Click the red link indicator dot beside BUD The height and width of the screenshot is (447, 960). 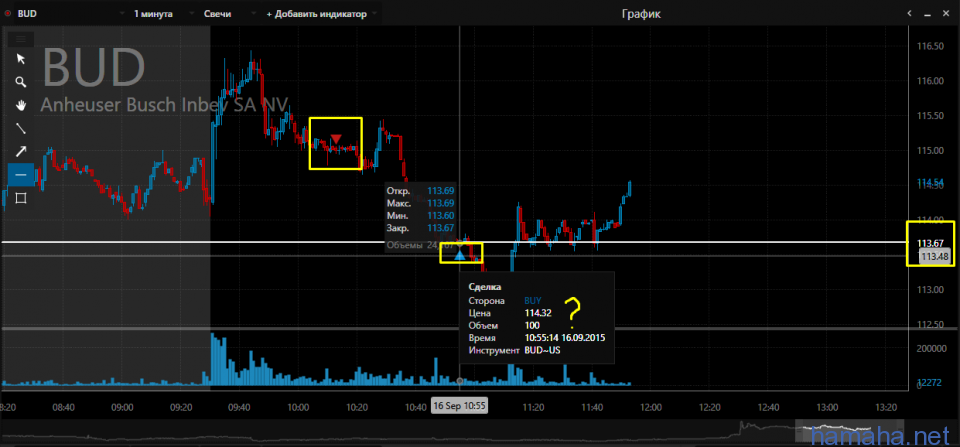[8, 14]
